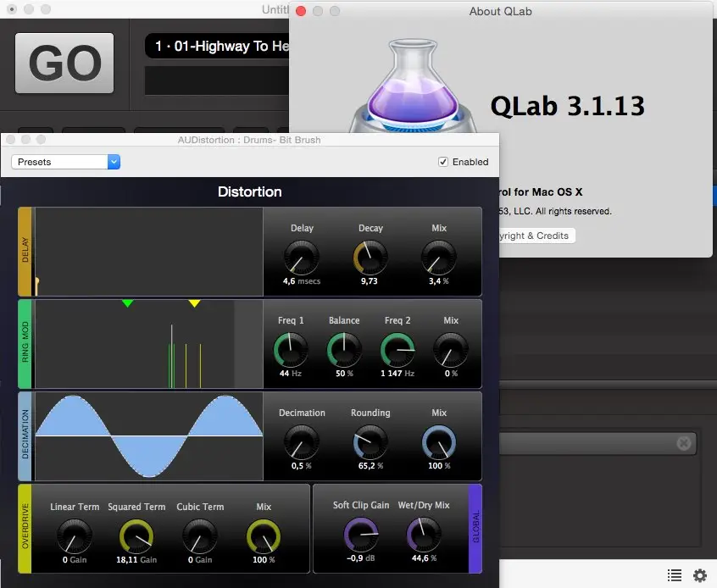Click the Mix knob in the Decimation section
The height and width of the screenshot is (588, 717).
(438, 442)
